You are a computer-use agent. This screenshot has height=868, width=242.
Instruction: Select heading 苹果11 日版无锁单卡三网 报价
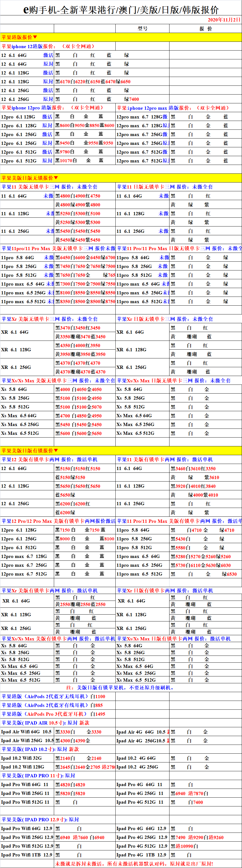(x=165, y=187)
